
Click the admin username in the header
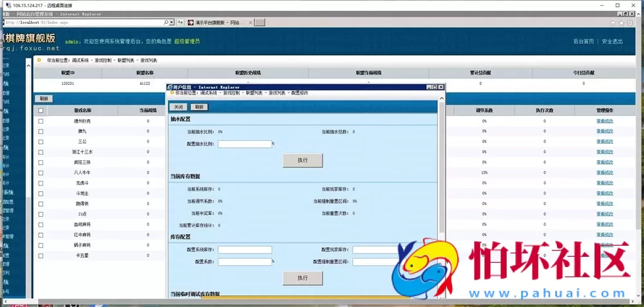tap(72, 41)
